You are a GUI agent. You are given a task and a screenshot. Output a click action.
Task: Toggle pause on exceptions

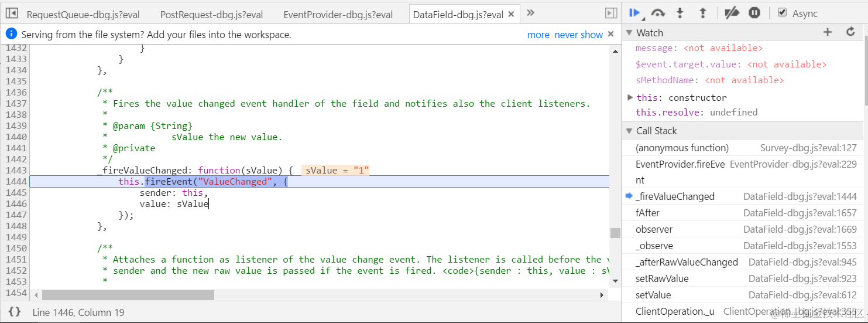point(754,13)
